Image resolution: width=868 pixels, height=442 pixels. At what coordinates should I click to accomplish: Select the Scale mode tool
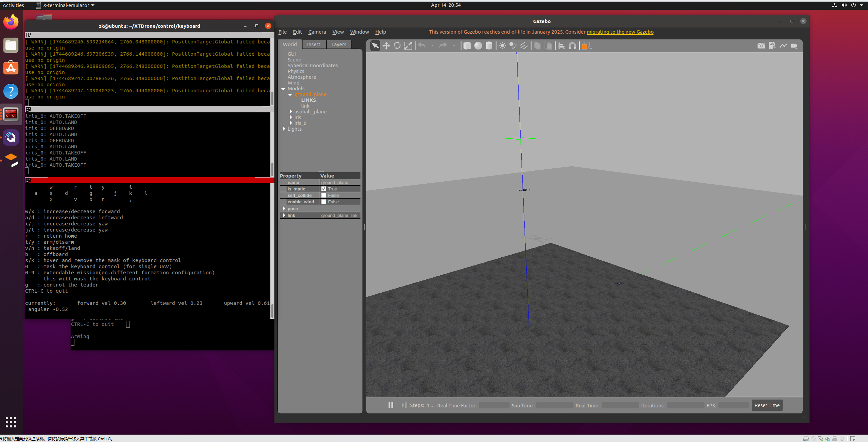pos(408,46)
